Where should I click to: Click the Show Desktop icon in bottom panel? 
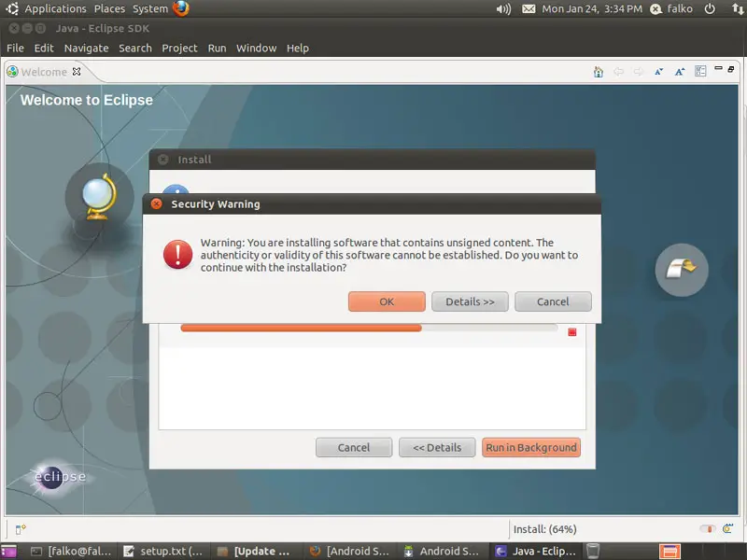pos(8,551)
